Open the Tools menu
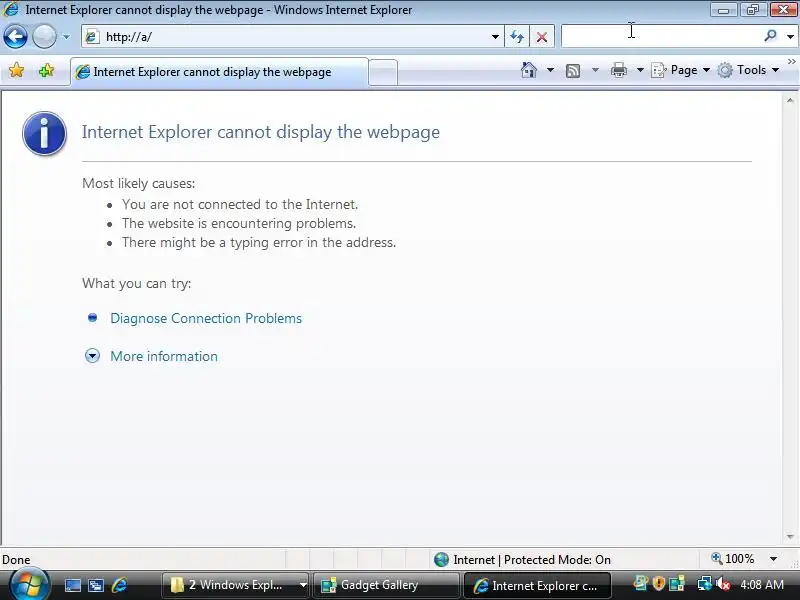Viewport: 800px width, 600px height. click(x=748, y=70)
